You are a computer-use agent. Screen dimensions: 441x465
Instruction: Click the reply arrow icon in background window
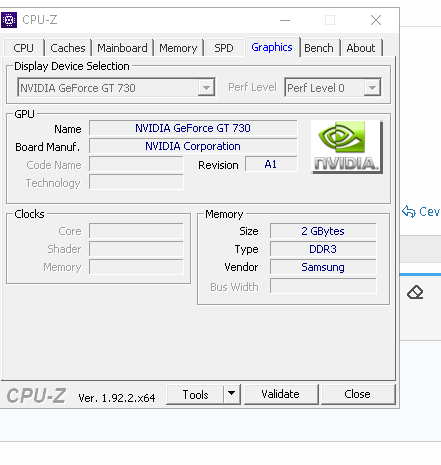409,211
